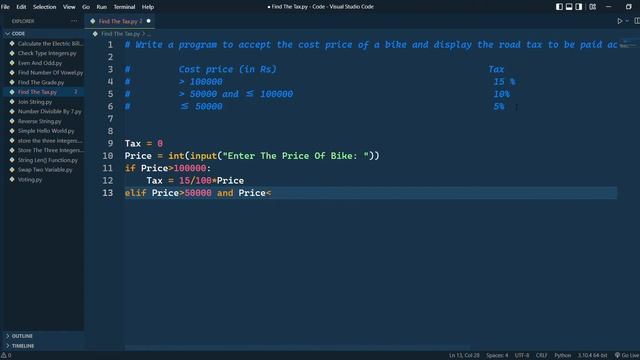Run the Python file with play icon
The image size is (640, 360).
click(x=620, y=21)
